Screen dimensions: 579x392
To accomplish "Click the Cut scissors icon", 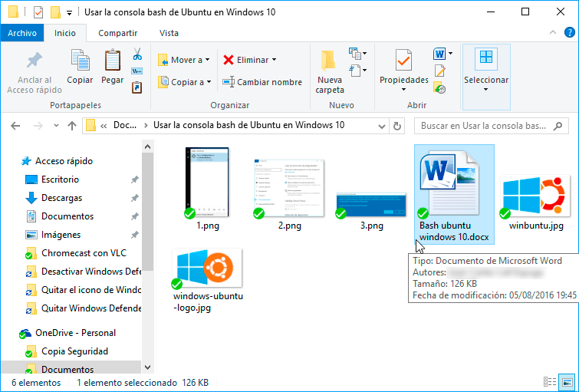I will [x=137, y=54].
